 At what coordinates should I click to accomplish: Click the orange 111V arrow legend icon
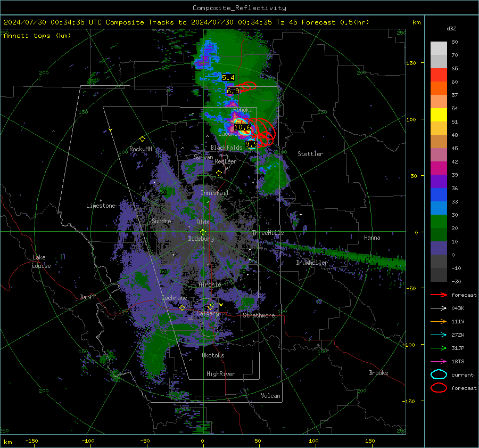[439, 321]
